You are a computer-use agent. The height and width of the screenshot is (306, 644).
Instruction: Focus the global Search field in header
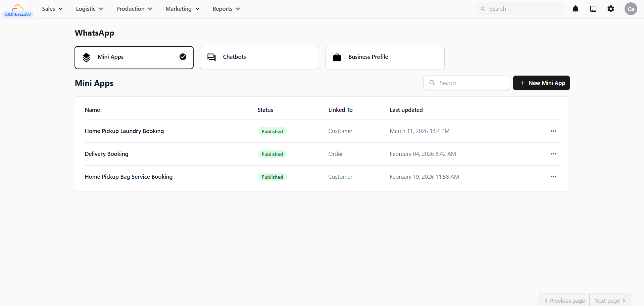tap(520, 9)
